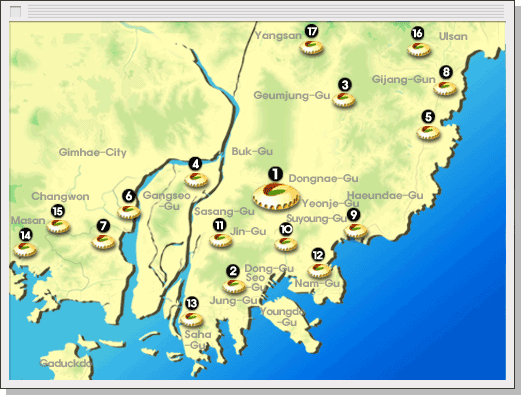Click the Nam-Gu district label
This screenshot has height=395, width=521.
pyautogui.click(x=317, y=284)
